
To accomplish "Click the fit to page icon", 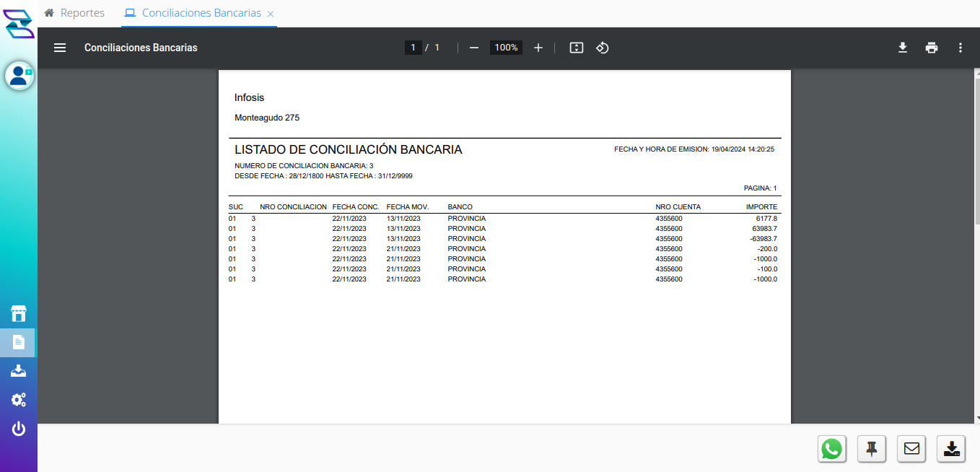I will coord(577,48).
